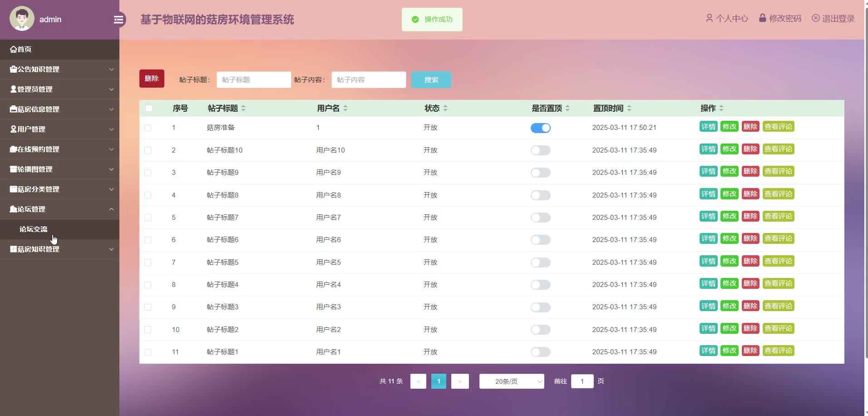Image resolution: width=868 pixels, height=416 pixels.
Task: Collapse the 论坛管理 menu
Action: point(59,209)
